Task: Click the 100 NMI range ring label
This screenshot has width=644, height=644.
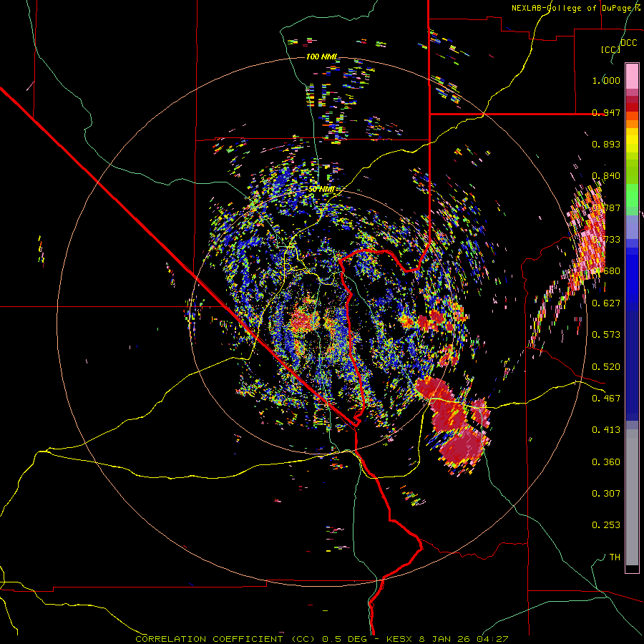Action: (x=321, y=57)
